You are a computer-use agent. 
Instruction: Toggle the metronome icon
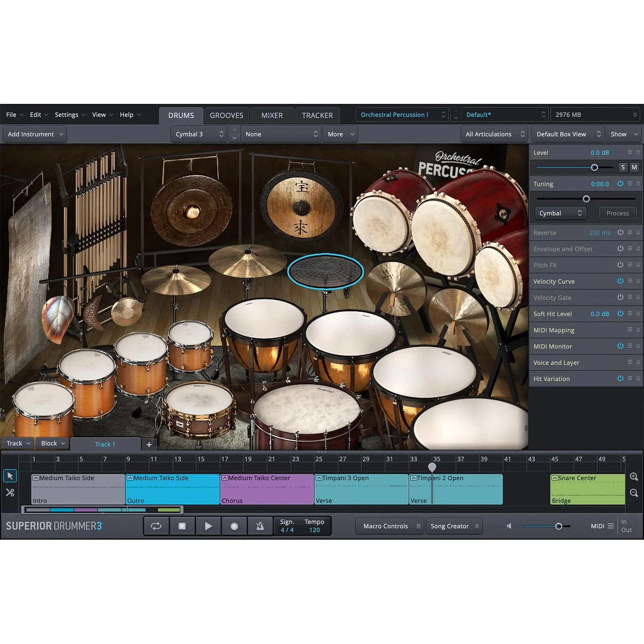[260, 526]
